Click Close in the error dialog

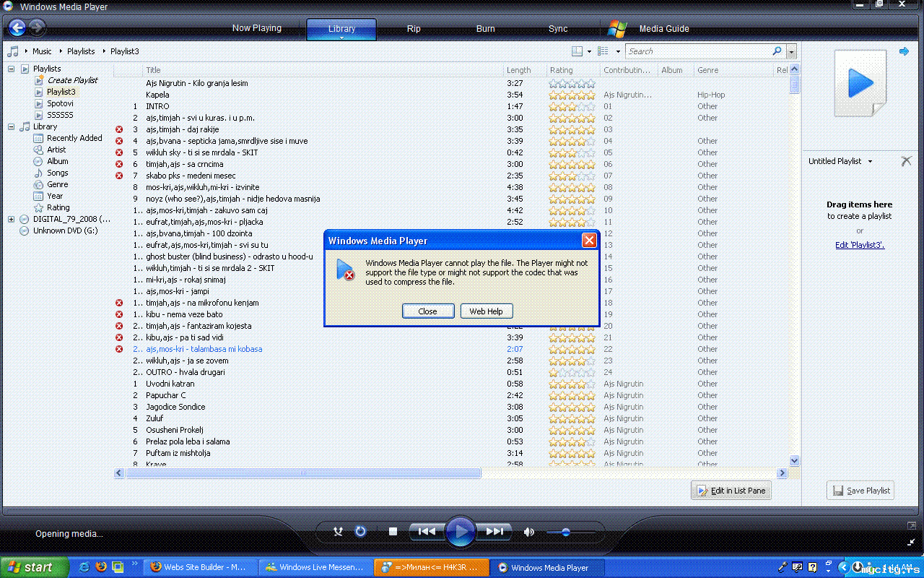[x=427, y=311]
